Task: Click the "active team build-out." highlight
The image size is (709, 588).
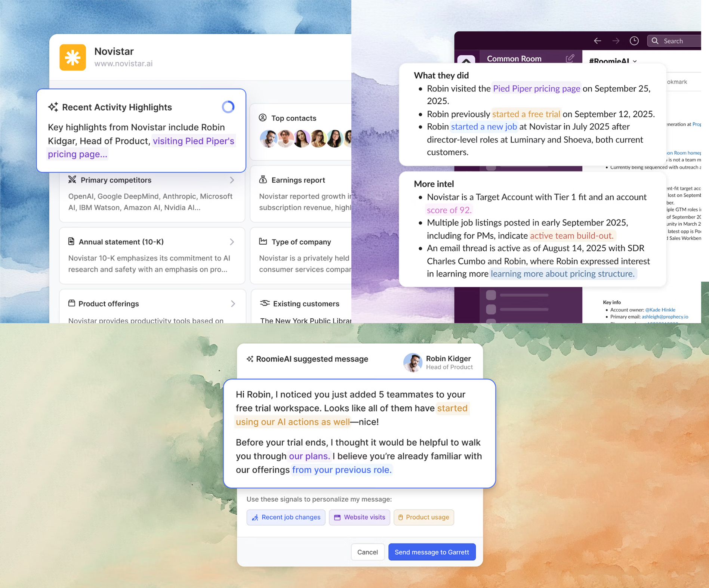Action: [x=572, y=236]
